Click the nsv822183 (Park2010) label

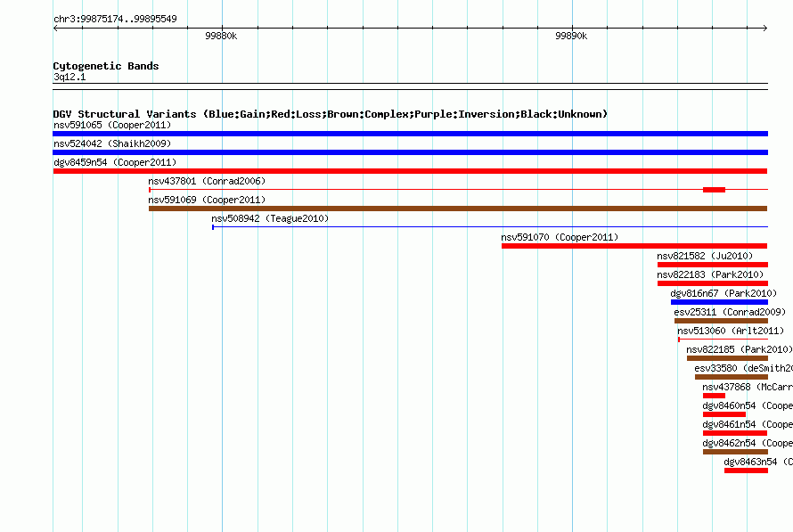click(710, 274)
